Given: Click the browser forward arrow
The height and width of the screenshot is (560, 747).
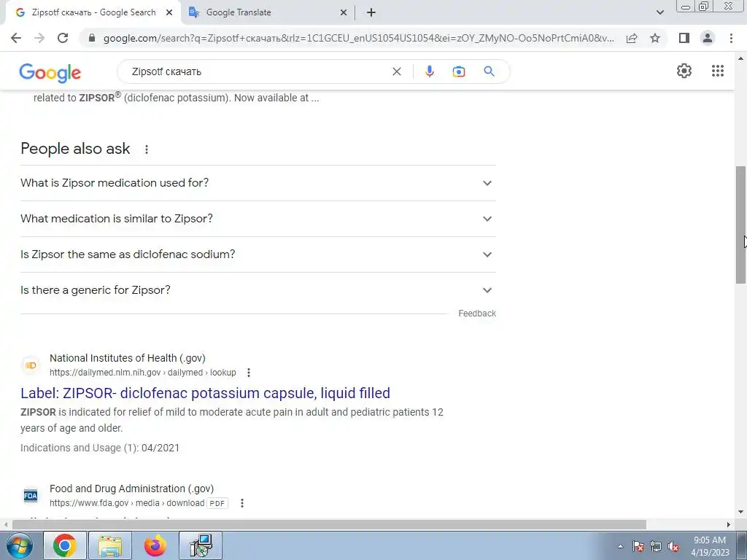Looking at the screenshot, I should (x=39, y=38).
